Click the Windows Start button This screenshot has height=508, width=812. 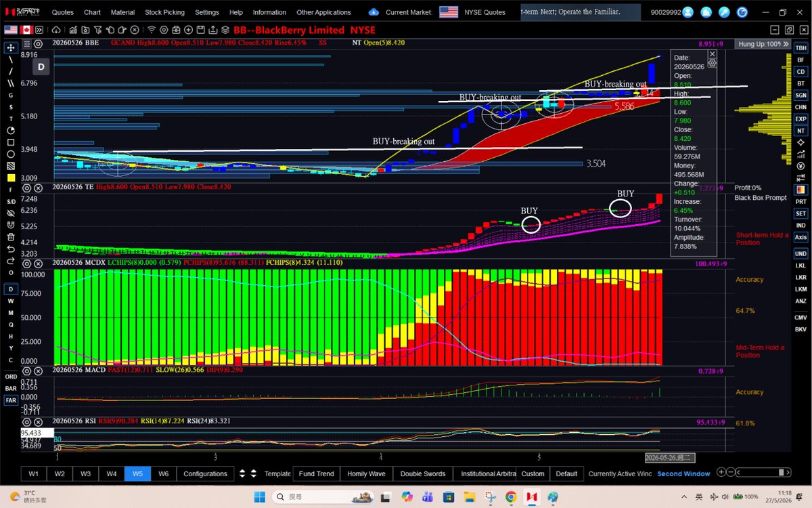[260, 496]
